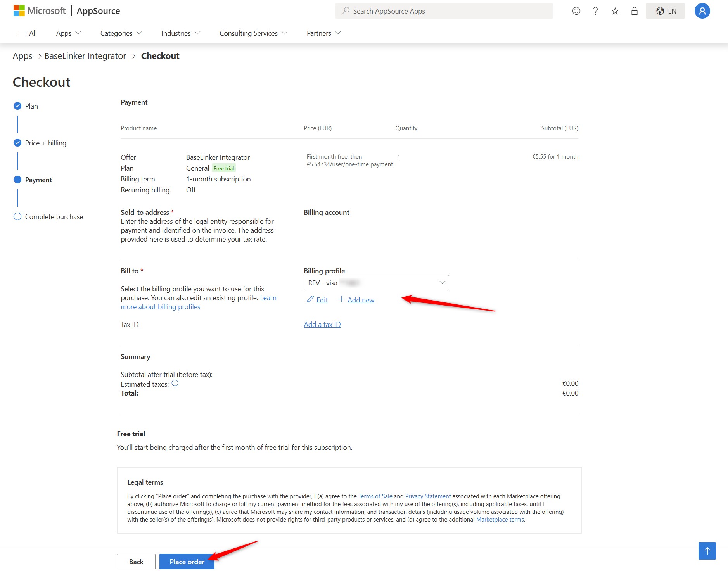Expand the Industries menu
Image resolution: width=728 pixels, height=572 pixels.
[x=181, y=33]
